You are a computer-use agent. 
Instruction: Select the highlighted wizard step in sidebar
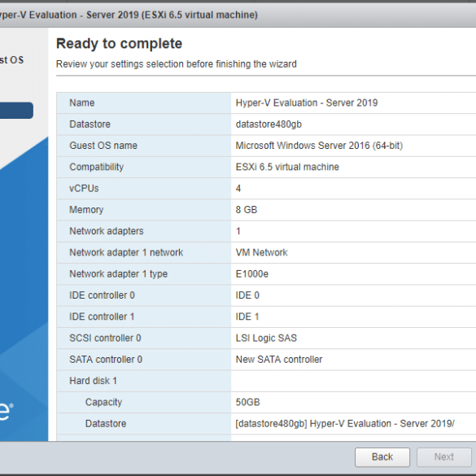[x=16, y=110]
